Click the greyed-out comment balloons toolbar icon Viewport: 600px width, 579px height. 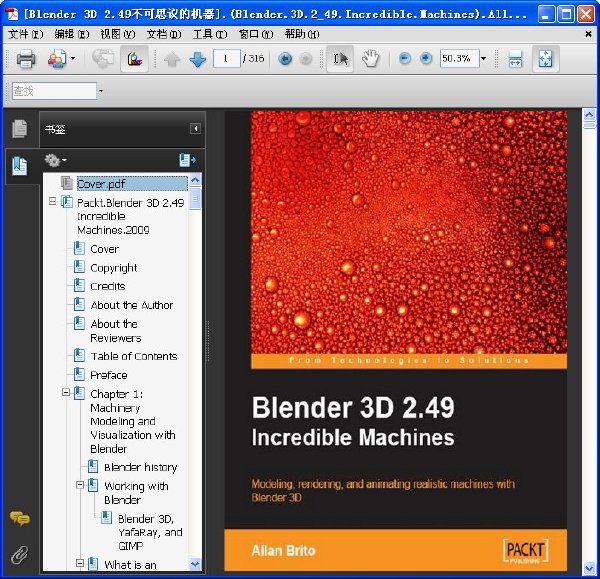103,59
